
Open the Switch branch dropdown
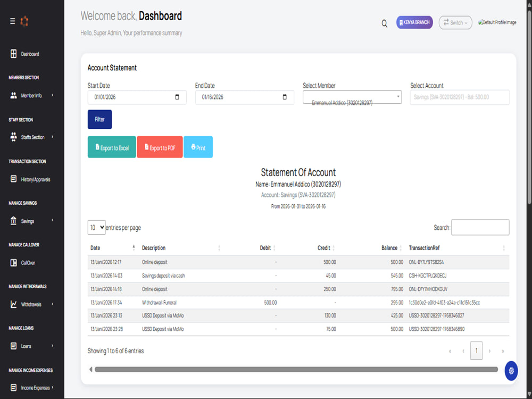coord(455,22)
